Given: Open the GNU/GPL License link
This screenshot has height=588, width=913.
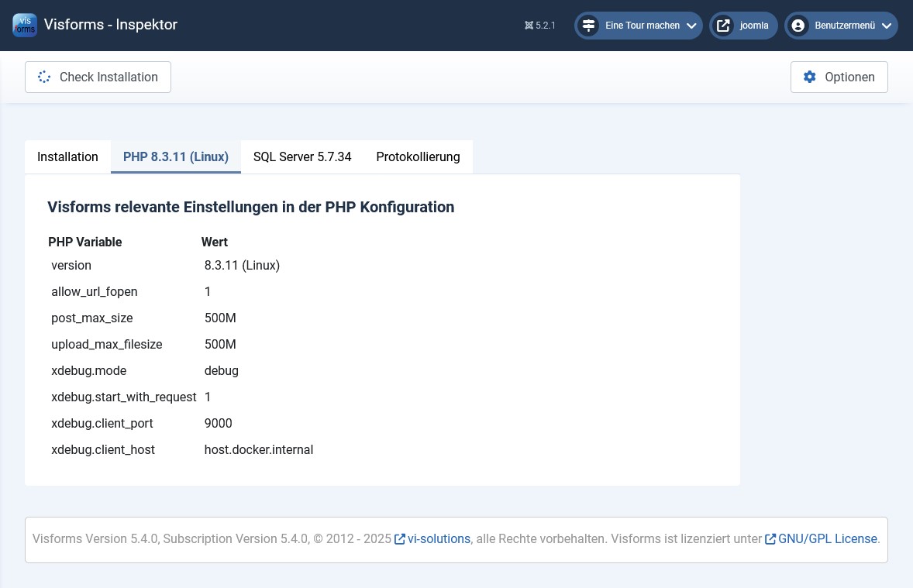Looking at the screenshot, I should click(827, 538).
